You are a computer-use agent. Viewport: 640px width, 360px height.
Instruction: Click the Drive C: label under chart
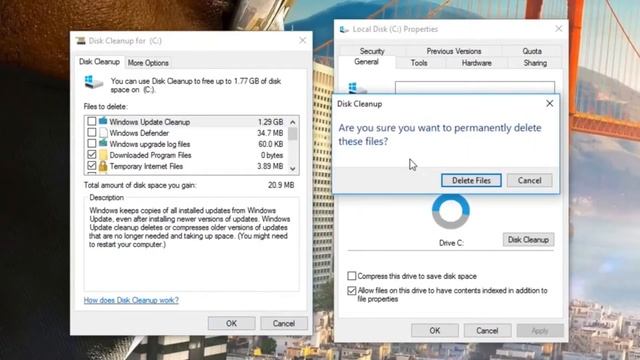tap(451, 243)
